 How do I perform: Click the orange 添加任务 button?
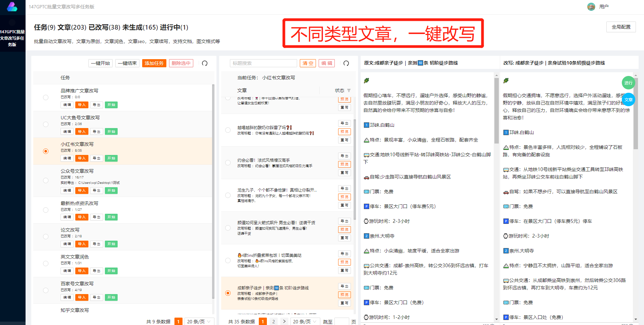point(154,63)
